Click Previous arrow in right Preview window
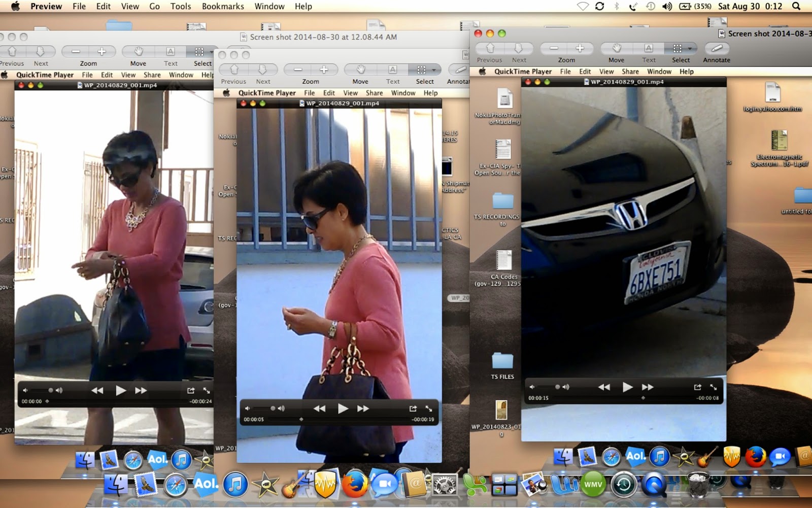The width and height of the screenshot is (812, 508). coord(490,48)
